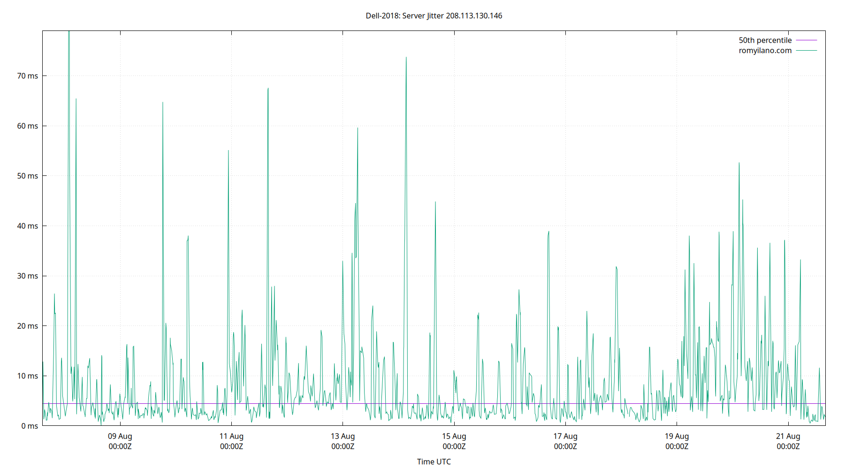
Task: Click the '21 Aug' x-axis date label
Action: pyautogui.click(x=788, y=436)
